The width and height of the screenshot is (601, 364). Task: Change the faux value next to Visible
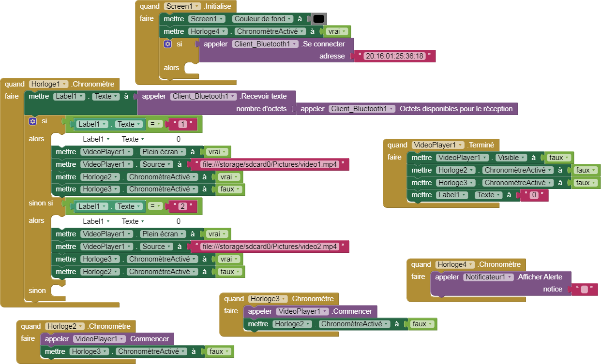pos(558,157)
